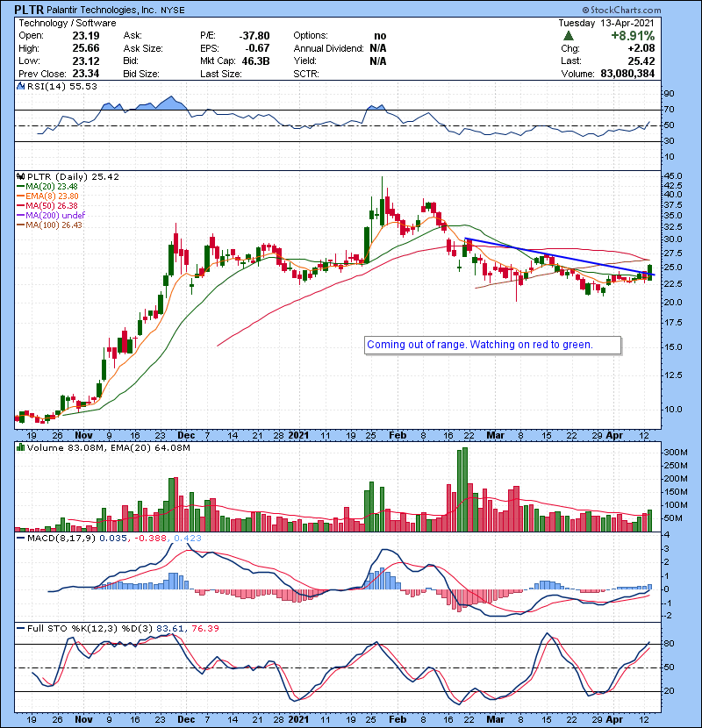Viewport: 702px width, 728px height.
Task: Click the 2021 label on the price chart date axis
Action: click(298, 436)
